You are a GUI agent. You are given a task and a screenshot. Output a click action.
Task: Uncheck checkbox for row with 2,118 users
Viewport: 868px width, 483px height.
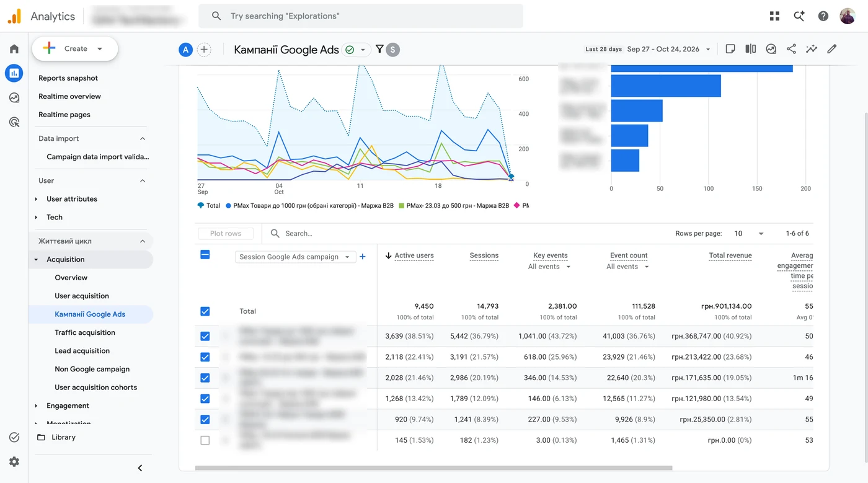click(205, 357)
